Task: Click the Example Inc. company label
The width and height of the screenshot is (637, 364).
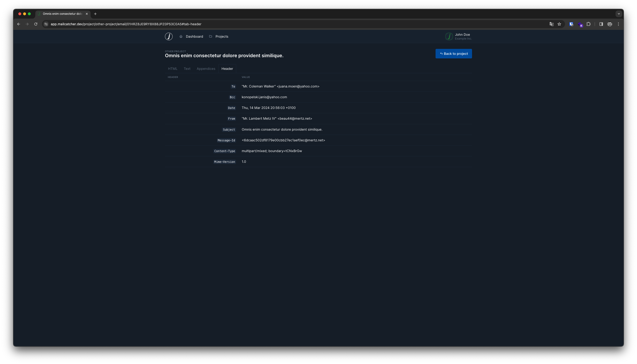Action: [x=463, y=39]
